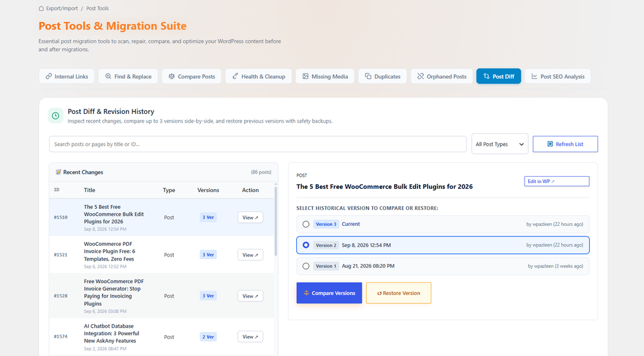Click the Compare Versions button
Image resolution: width=644 pixels, height=356 pixels.
tap(330, 293)
